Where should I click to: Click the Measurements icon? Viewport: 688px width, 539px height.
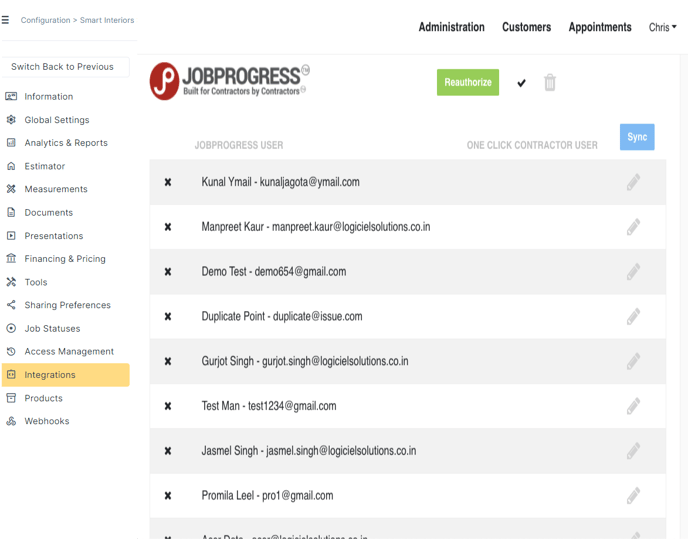coord(11,189)
